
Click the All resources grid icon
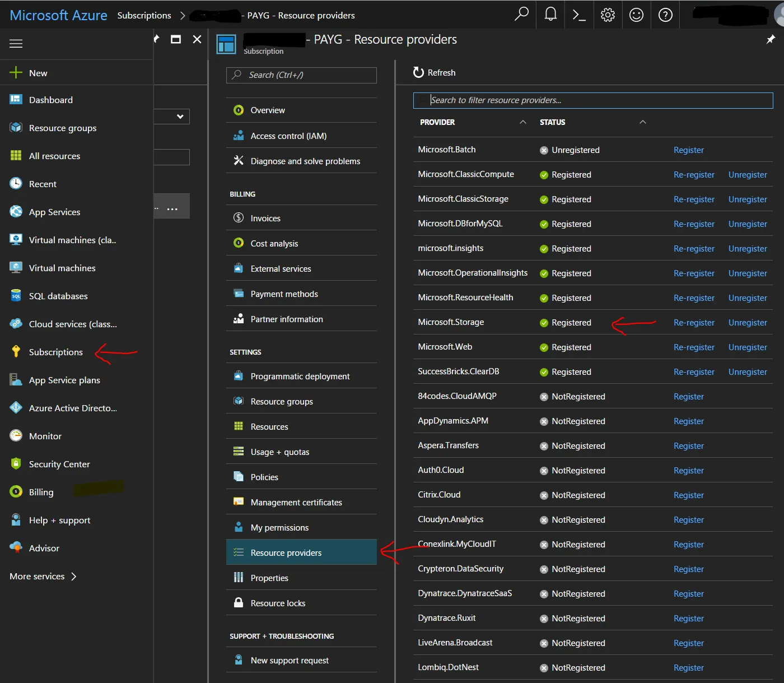tap(16, 156)
